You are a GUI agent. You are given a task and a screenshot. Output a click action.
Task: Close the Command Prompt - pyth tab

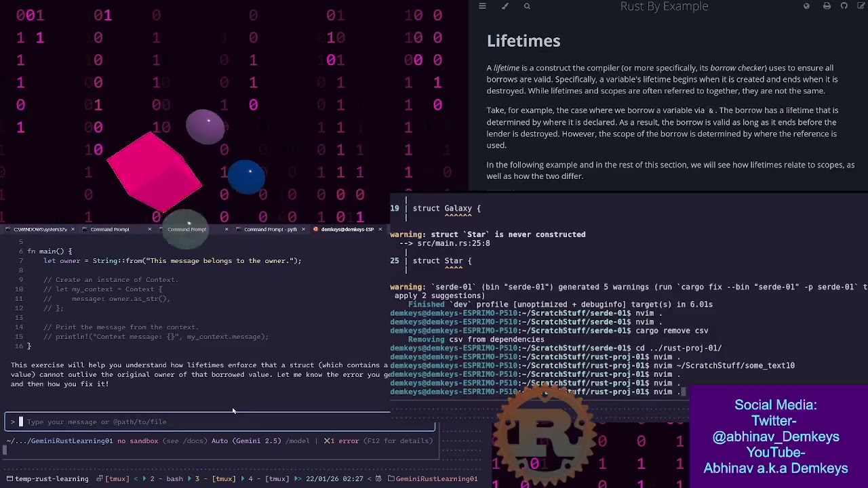pos(303,229)
